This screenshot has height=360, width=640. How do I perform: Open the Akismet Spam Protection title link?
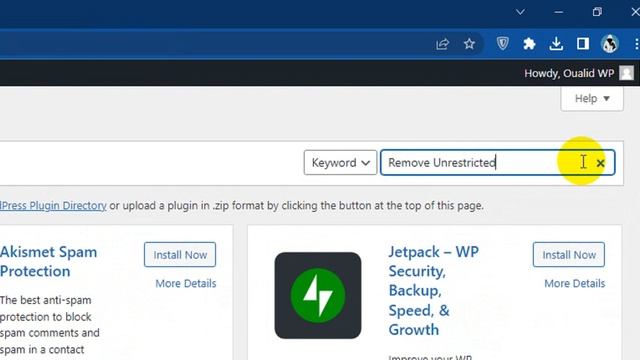(49, 261)
